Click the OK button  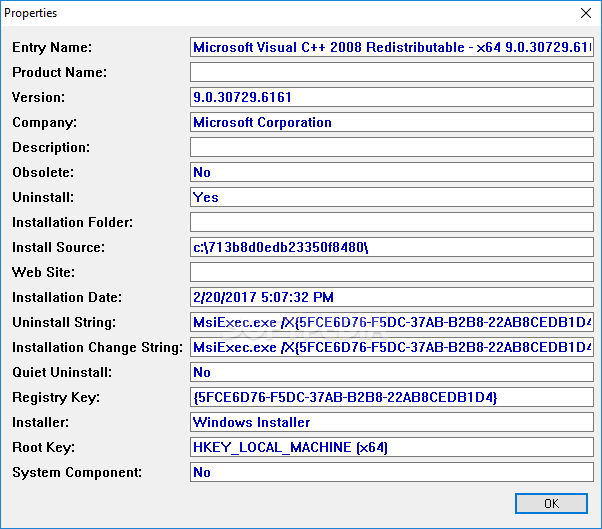coord(551,503)
